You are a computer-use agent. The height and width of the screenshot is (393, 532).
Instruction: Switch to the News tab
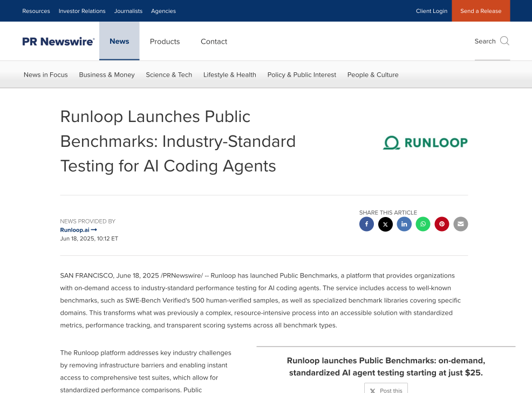(x=119, y=40)
